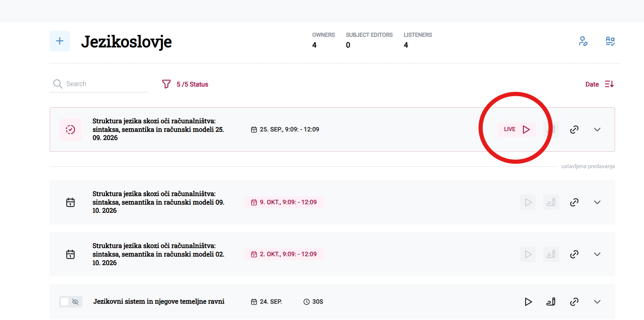Expand the 02. 10. 2026 lecture row

(597, 254)
